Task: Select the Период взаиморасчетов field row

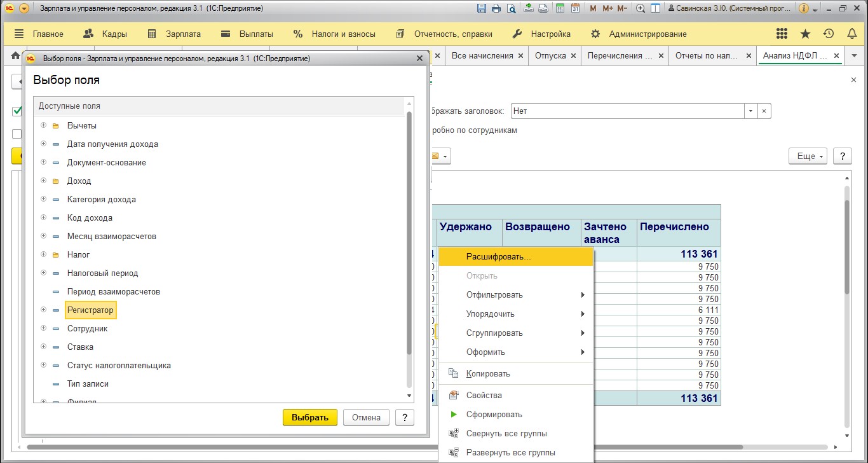Action: [219, 291]
